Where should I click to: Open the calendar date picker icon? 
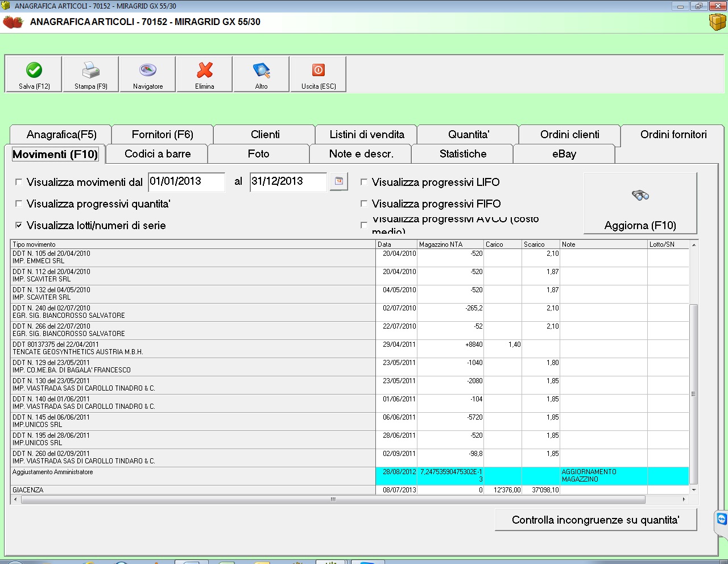[339, 181]
